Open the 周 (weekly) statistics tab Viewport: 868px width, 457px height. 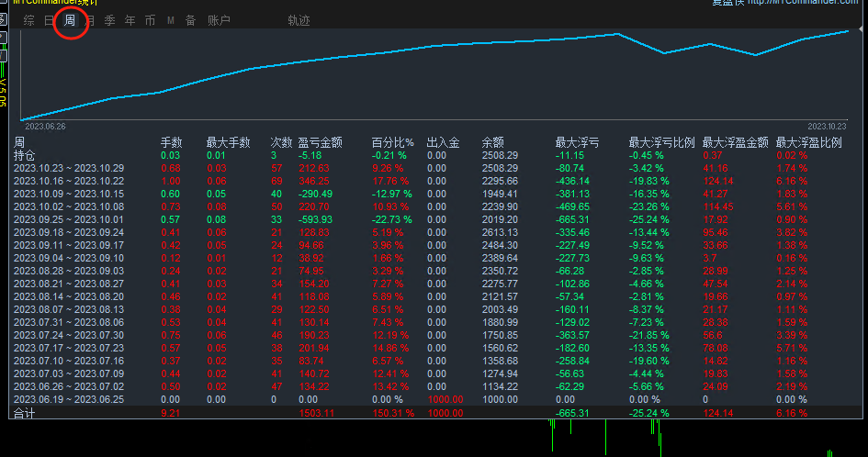(x=70, y=20)
